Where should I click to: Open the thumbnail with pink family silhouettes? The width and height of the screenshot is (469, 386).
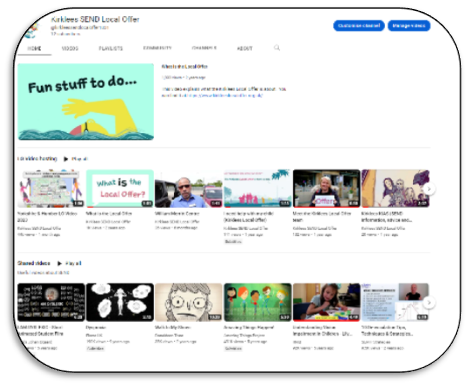pyautogui.click(x=258, y=189)
